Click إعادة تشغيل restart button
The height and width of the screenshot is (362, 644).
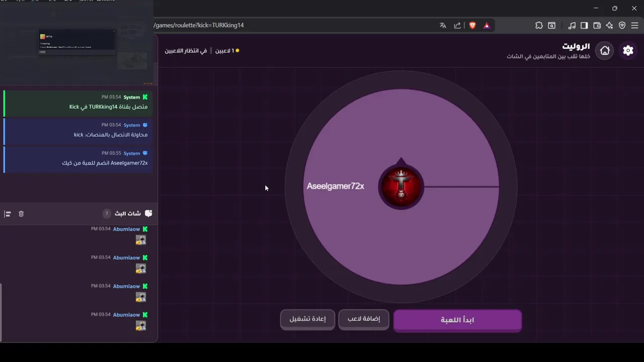307,319
